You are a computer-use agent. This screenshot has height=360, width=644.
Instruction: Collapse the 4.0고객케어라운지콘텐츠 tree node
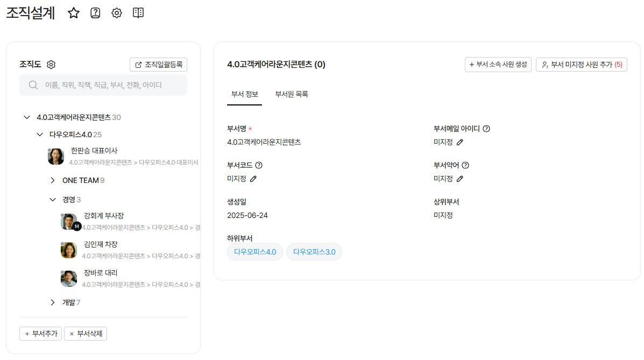pyautogui.click(x=27, y=117)
